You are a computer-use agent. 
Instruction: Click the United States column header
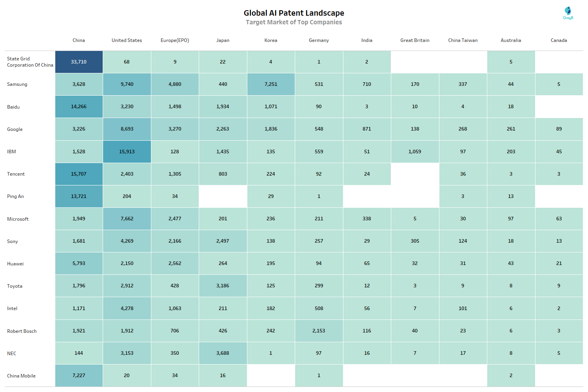pyautogui.click(x=127, y=40)
